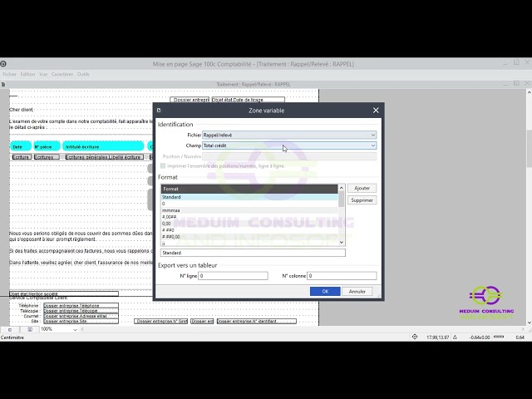Click the Sage app icon in the title bar
Screen dimensions: 532x399
pyautogui.click(x=3, y=63)
